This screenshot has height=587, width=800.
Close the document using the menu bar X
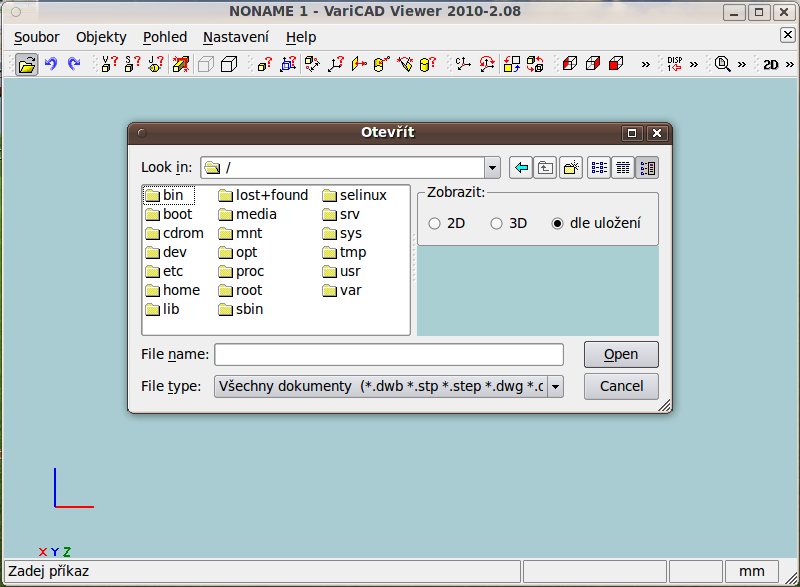[788, 35]
